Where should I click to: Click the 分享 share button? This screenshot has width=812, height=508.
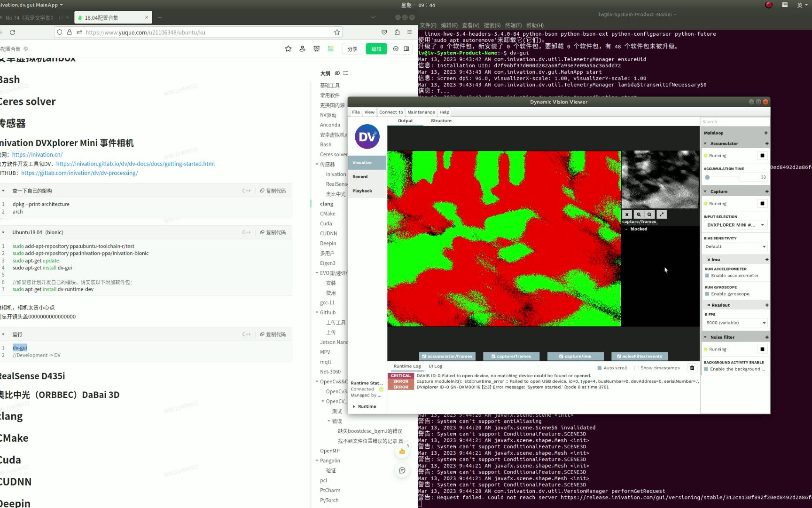point(352,49)
